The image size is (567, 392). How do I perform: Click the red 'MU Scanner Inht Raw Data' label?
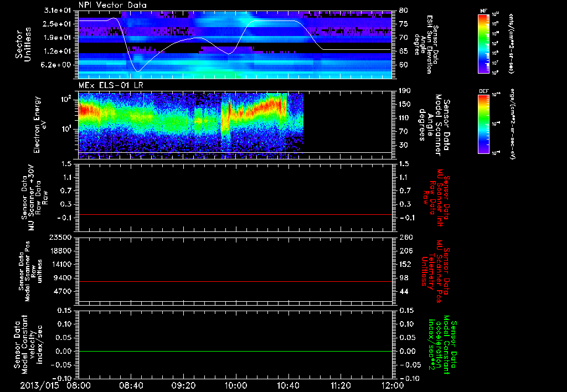[x=436, y=198]
